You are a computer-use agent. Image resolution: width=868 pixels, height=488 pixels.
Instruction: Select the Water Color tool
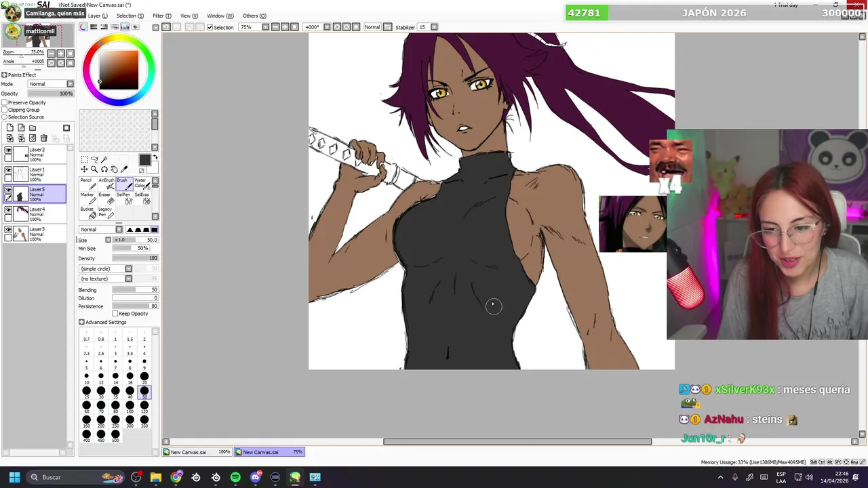[x=141, y=184]
